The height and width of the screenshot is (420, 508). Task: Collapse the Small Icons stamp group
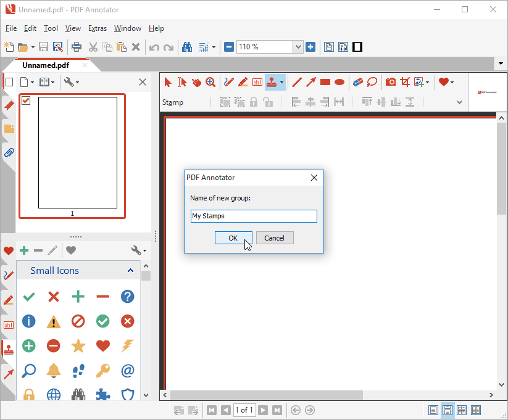coord(130,270)
